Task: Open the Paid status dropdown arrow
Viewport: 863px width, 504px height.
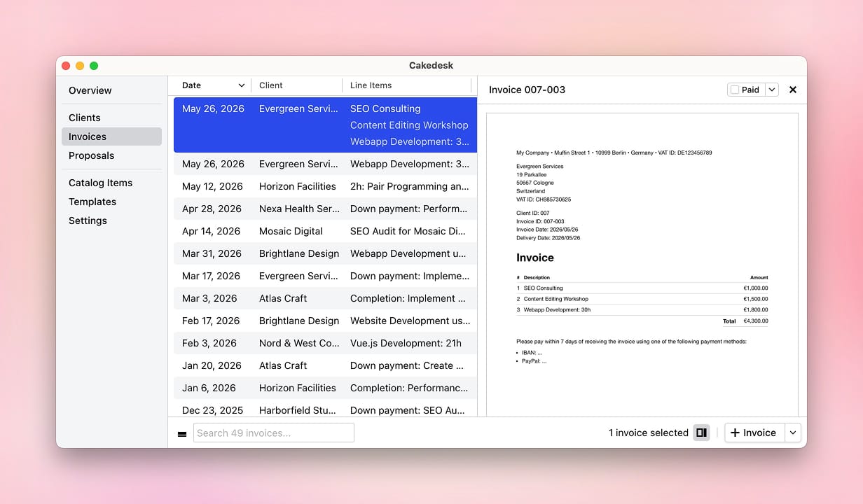Action: click(772, 90)
